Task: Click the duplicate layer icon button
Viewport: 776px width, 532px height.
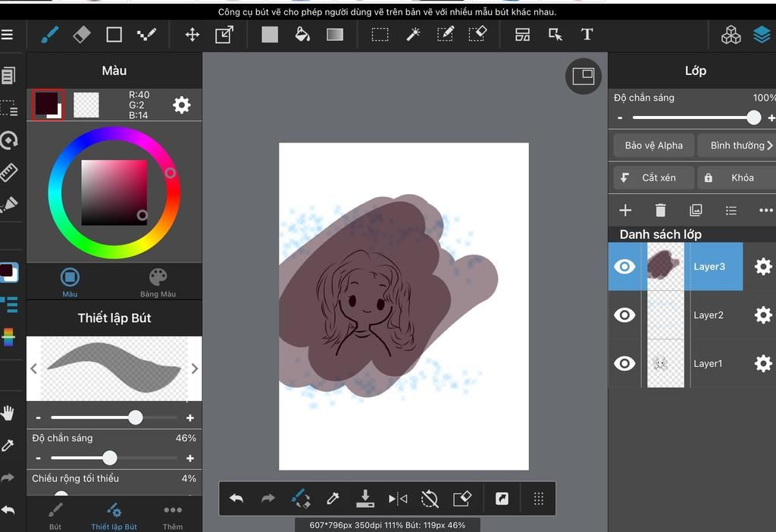Action: coord(696,211)
